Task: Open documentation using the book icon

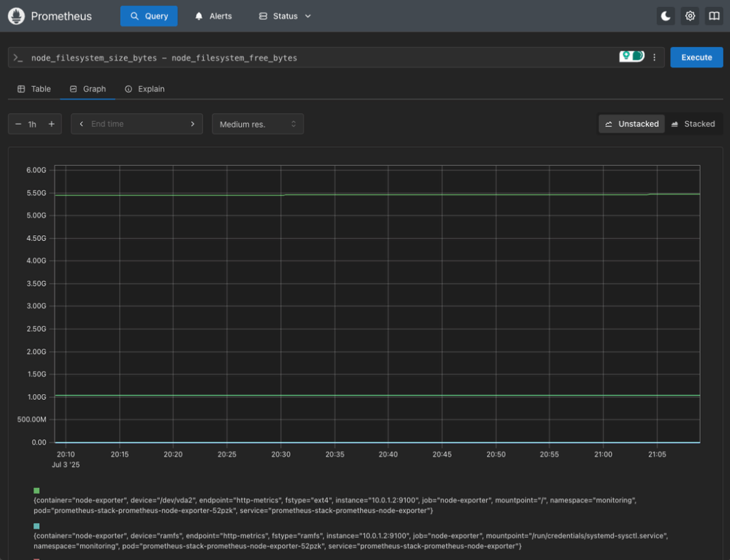Action: (x=714, y=16)
